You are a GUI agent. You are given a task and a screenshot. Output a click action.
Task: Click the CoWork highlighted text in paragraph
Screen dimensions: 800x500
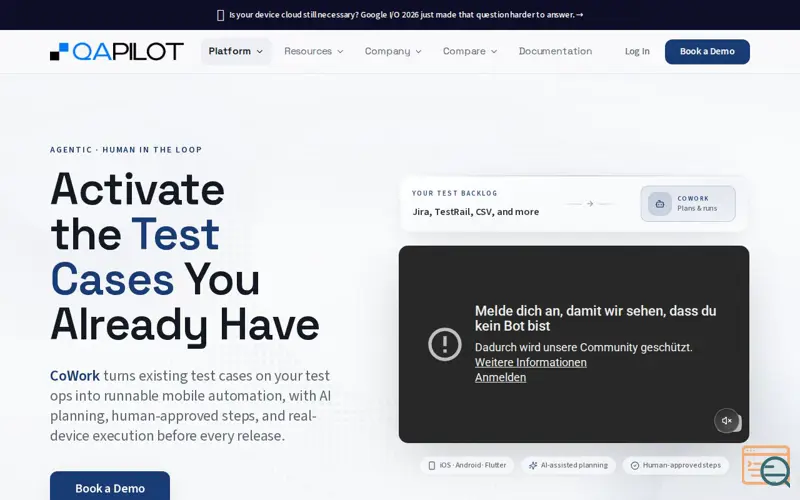[x=74, y=376]
